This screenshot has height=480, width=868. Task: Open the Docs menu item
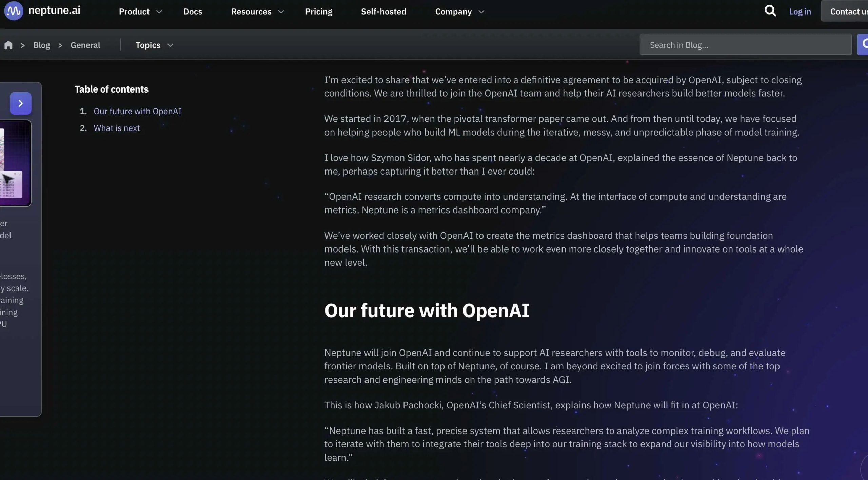193,12
